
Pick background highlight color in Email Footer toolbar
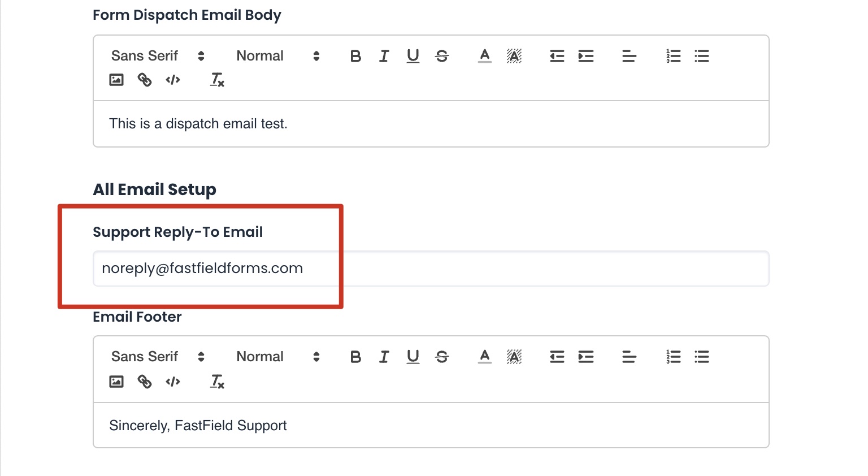[514, 357]
